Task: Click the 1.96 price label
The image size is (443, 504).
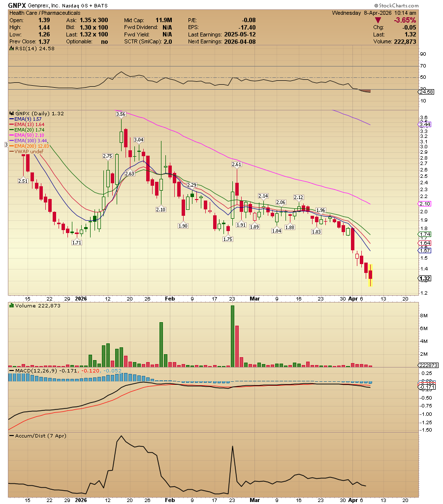Action: (320, 210)
